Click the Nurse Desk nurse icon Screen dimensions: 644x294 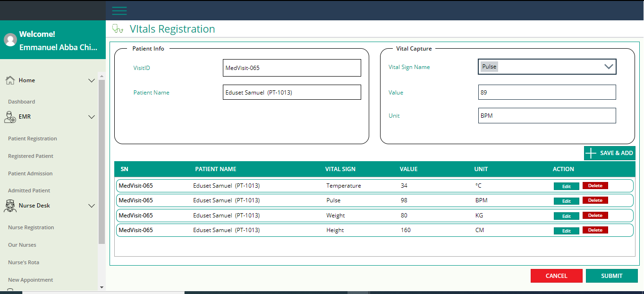(x=10, y=206)
